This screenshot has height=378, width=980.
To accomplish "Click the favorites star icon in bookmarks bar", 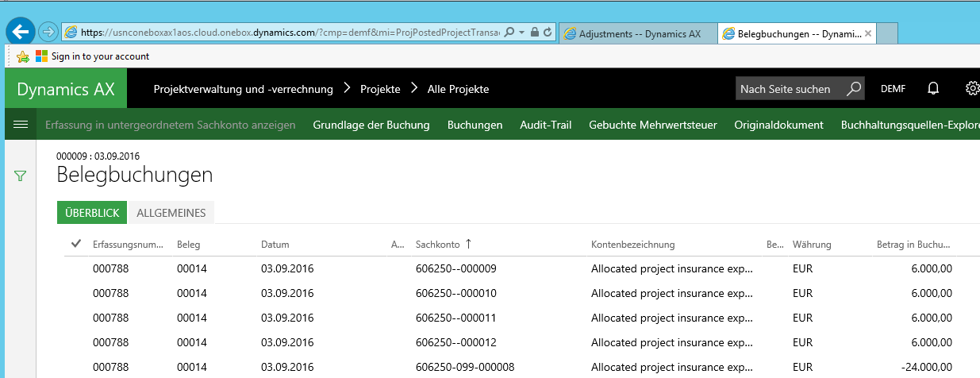I will (22, 56).
